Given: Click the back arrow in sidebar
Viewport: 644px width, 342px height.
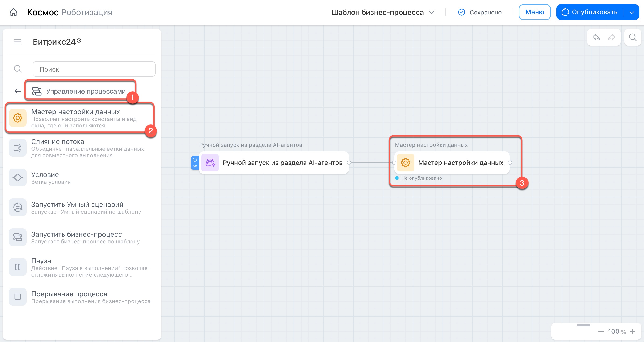Looking at the screenshot, I should click(x=17, y=91).
